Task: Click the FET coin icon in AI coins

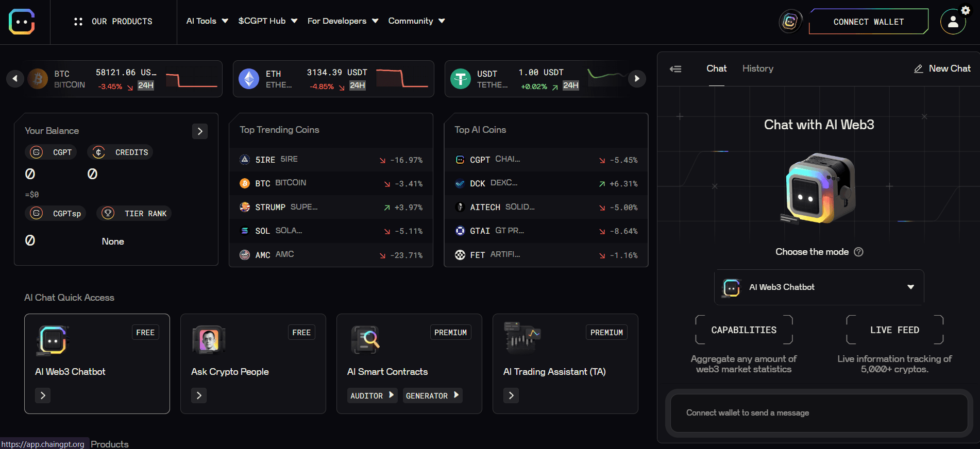Action: pyautogui.click(x=460, y=255)
